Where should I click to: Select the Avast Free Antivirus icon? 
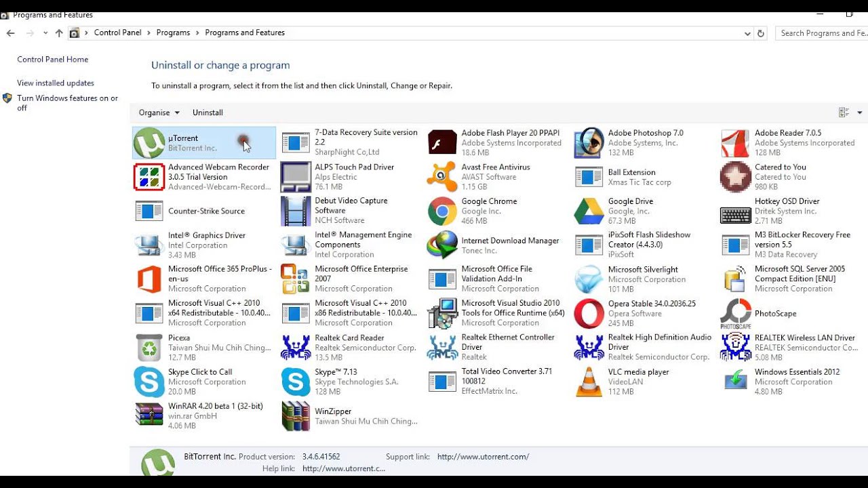tap(442, 177)
